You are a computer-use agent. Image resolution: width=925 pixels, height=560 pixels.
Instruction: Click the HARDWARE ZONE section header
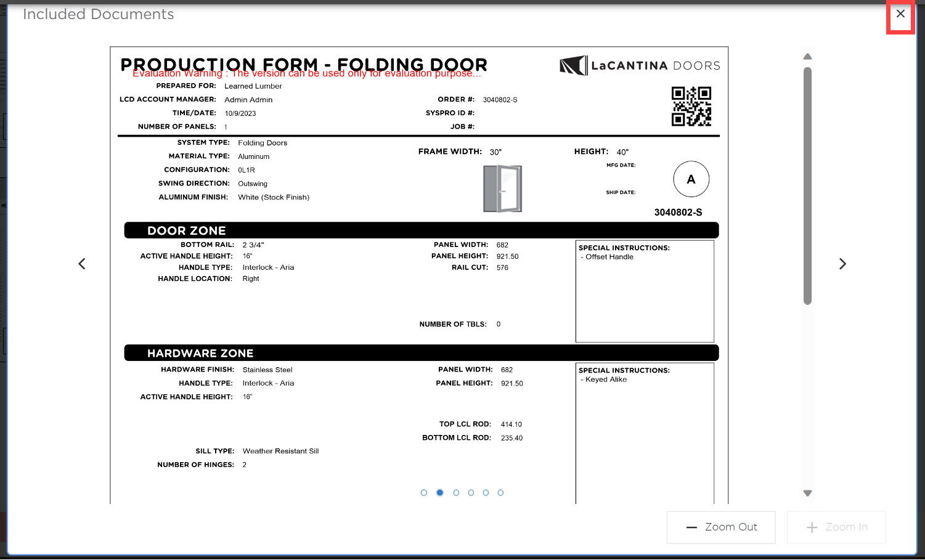coord(422,353)
